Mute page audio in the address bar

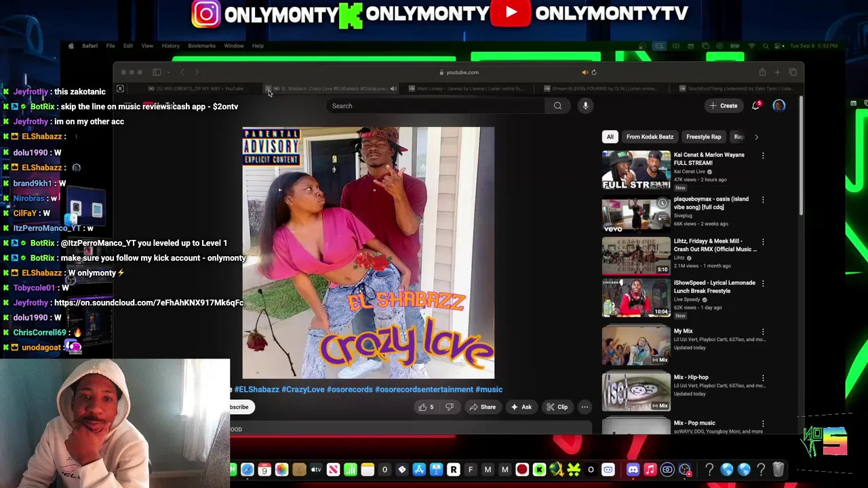tap(585, 72)
